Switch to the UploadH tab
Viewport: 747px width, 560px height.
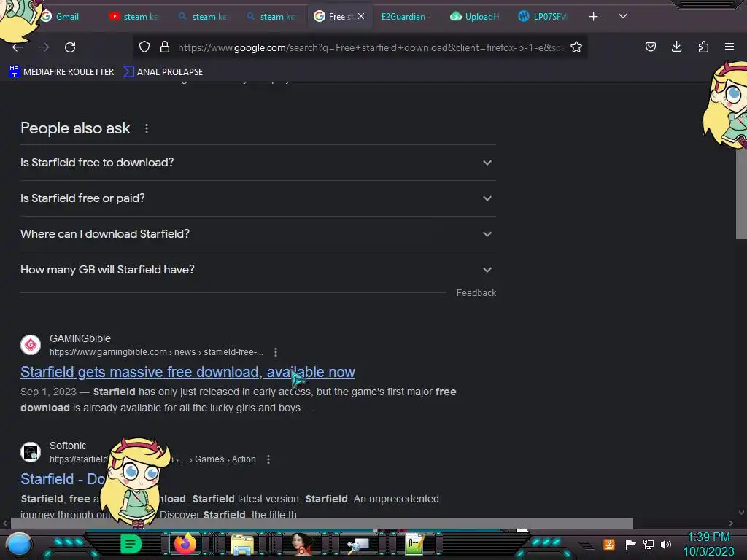tap(474, 17)
